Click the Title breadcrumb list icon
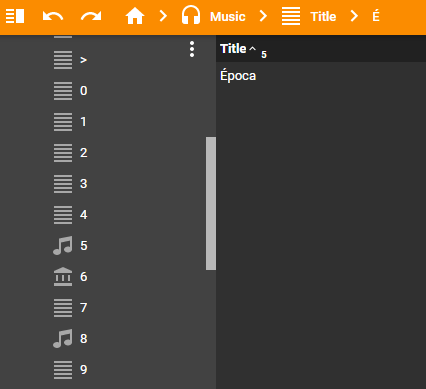The width and height of the screenshot is (426, 389). (291, 16)
